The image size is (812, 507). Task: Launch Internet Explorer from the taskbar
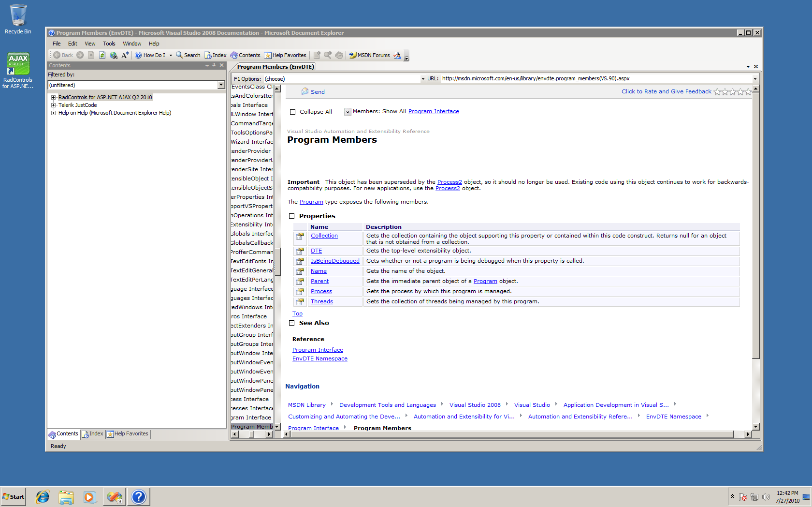[x=43, y=497]
